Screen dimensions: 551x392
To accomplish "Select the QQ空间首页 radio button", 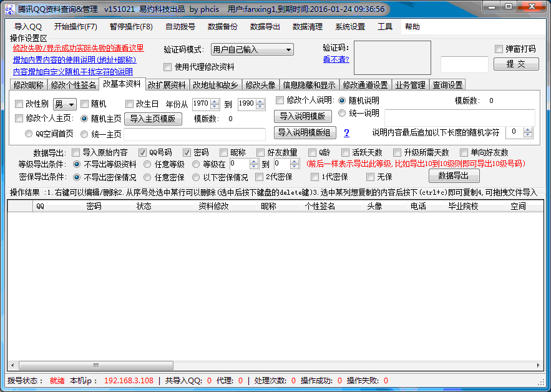I will pos(28,134).
